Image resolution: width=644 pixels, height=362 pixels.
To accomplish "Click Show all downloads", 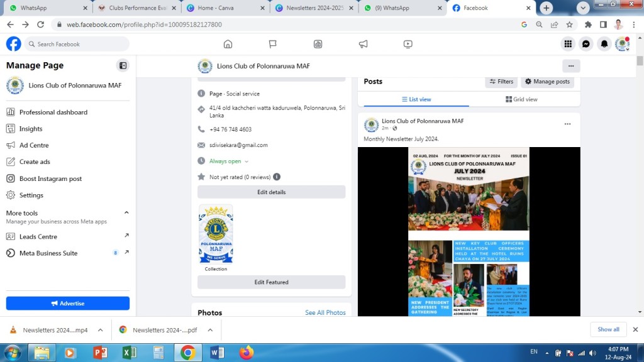I will [608, 329].
